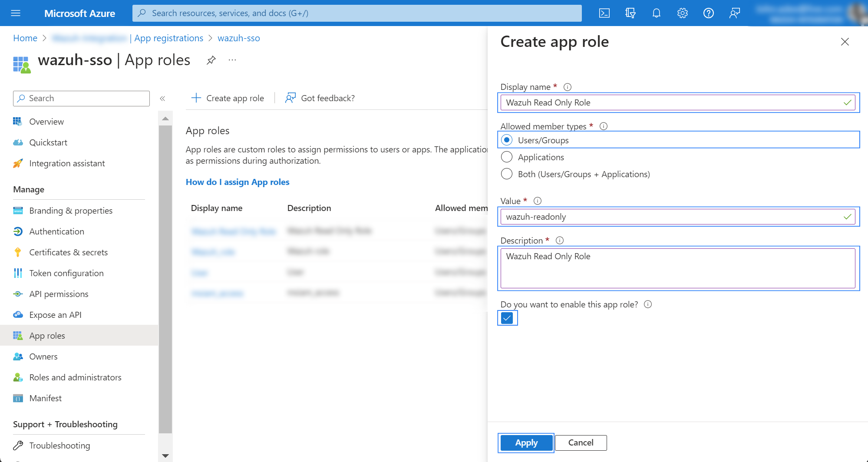Viewport: 868px width, 462px height.
Task: Open Cloud Shell from the top bar
Action: pyautogui.click(x=604, y=13)
